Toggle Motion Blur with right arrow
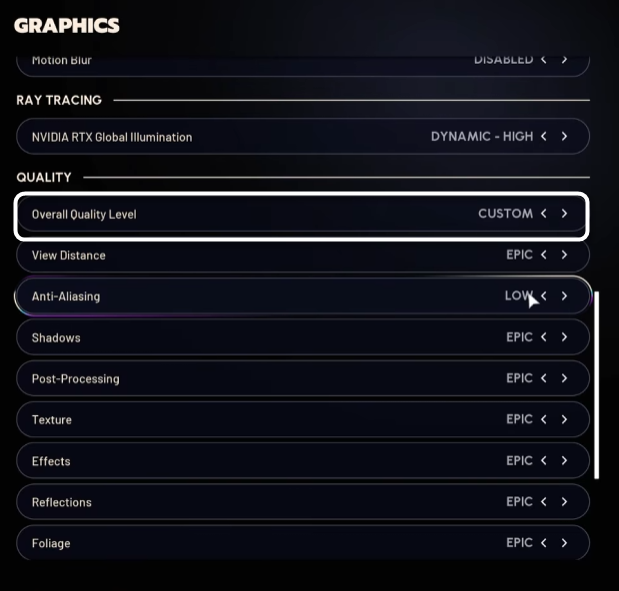This screenshot has width=619, height=591. point(565,60)
